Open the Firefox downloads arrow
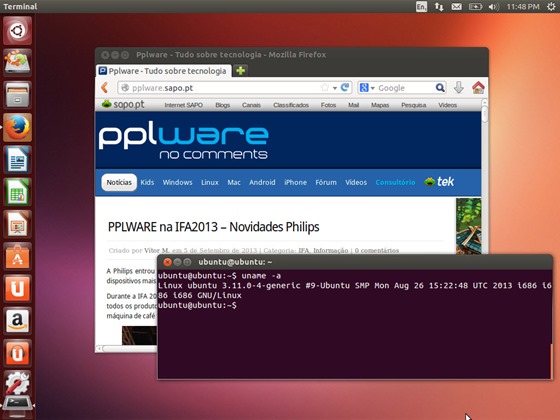 pyautogui.click(x=459, y=88)
